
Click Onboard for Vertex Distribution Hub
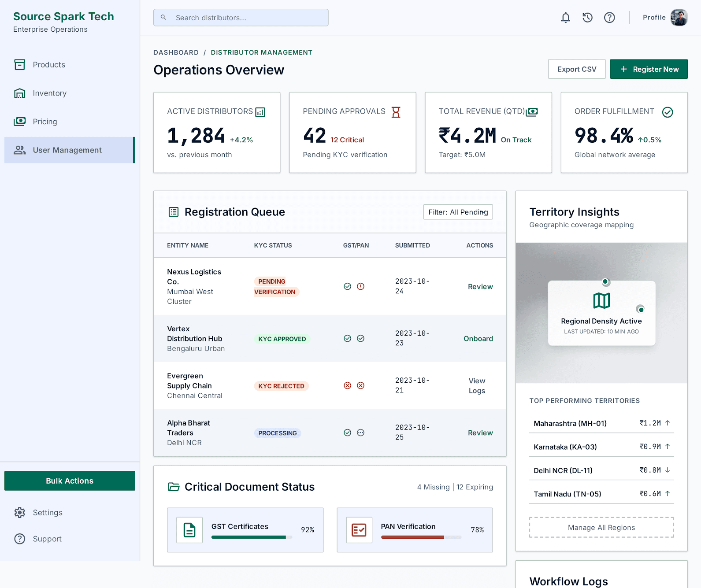[478, 338]
